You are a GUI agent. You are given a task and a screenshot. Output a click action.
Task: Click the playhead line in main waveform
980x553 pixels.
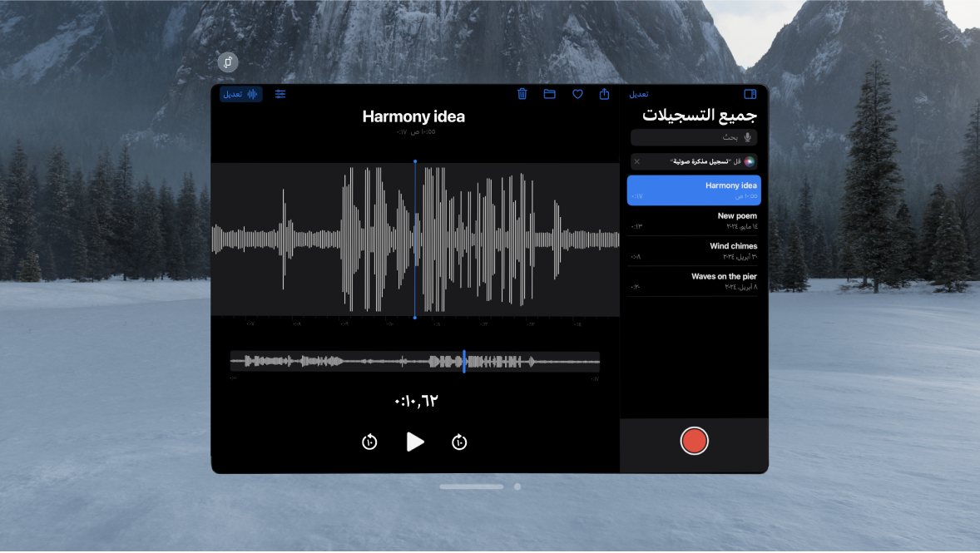(x=415, y=239)
